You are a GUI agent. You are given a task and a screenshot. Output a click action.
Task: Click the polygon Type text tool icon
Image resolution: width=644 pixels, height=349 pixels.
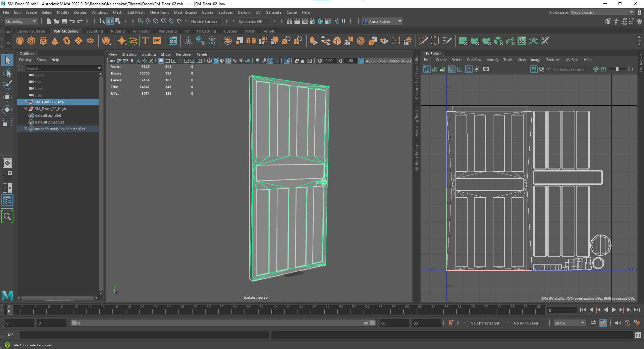coord(145,41)
